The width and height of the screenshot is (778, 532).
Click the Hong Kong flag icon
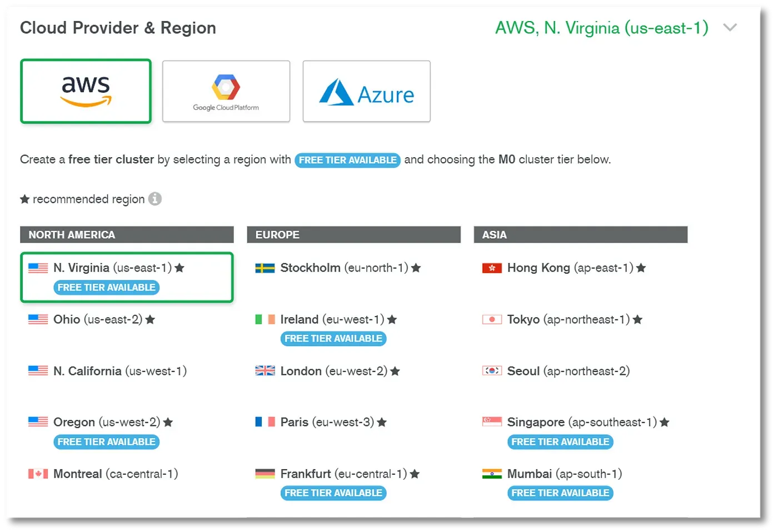[492, 268]
